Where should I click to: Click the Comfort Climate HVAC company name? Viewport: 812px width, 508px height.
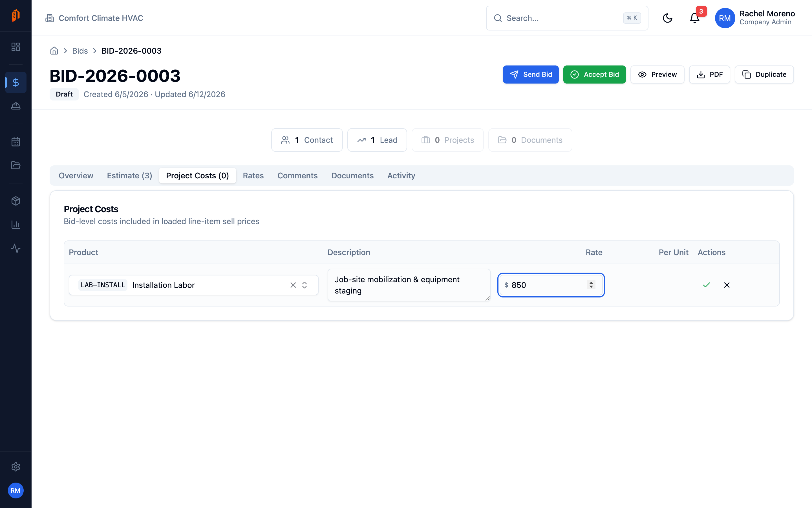[101, 18]
